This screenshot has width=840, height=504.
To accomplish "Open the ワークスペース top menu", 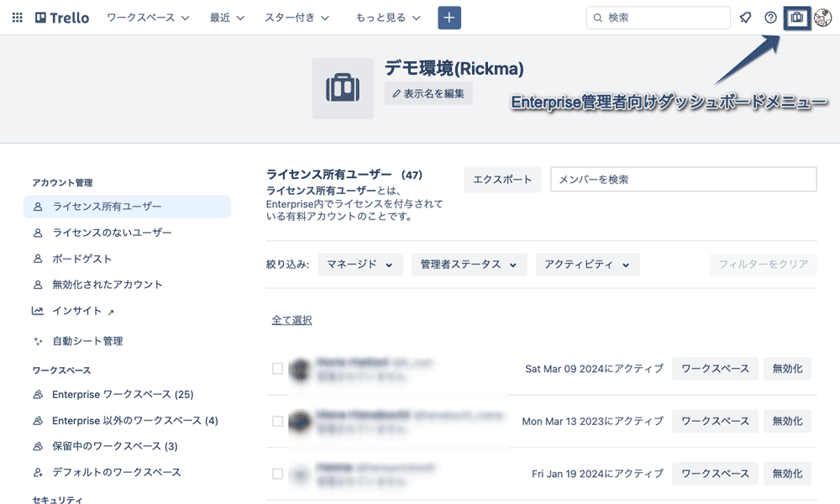I will pyautogui.click(x=148, y=18).
